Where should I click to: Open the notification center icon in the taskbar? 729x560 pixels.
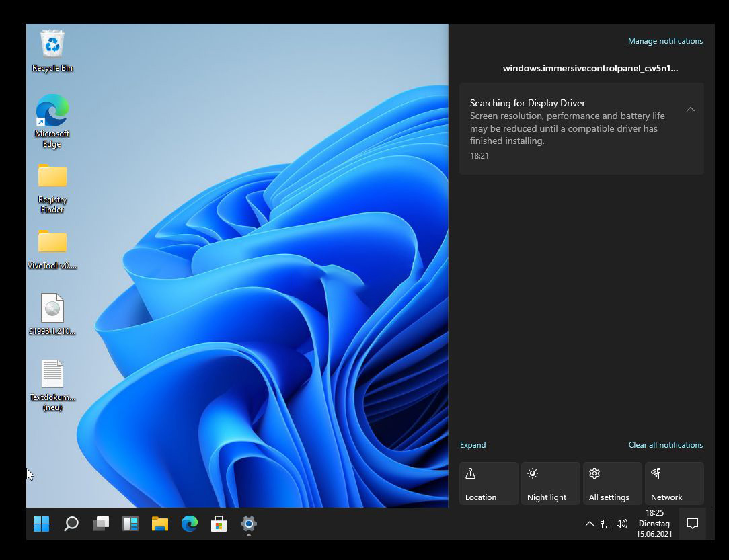pos(693,523)
